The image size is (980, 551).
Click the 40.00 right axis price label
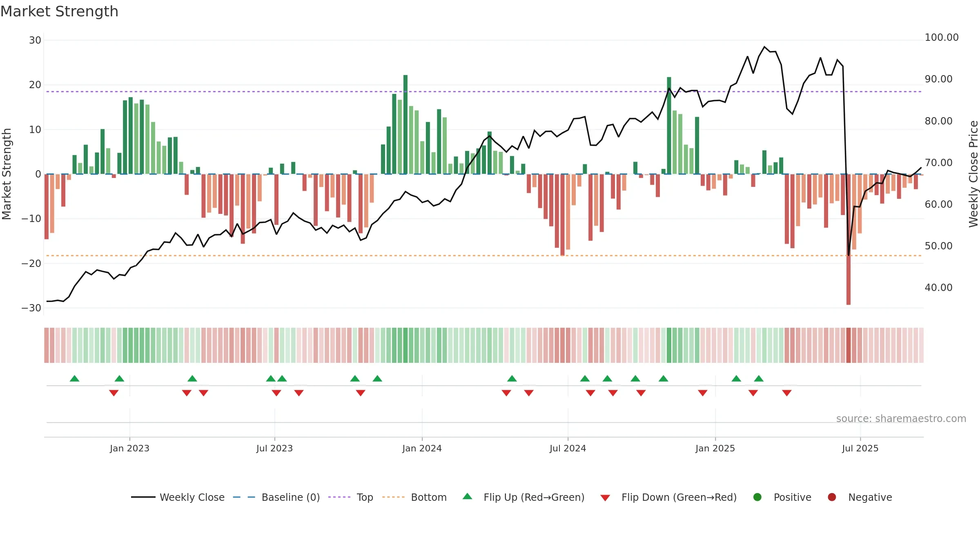point(938,288)
